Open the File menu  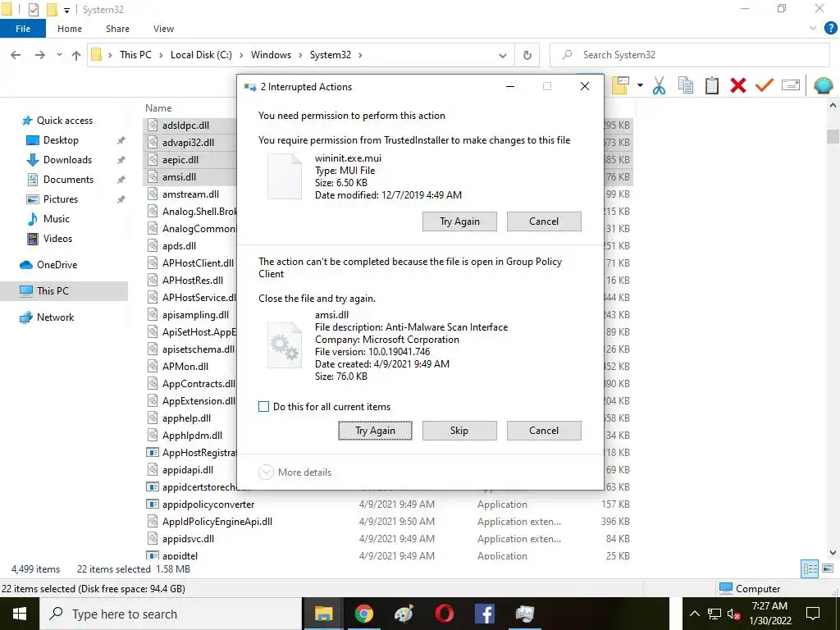[x=23, y=29]
